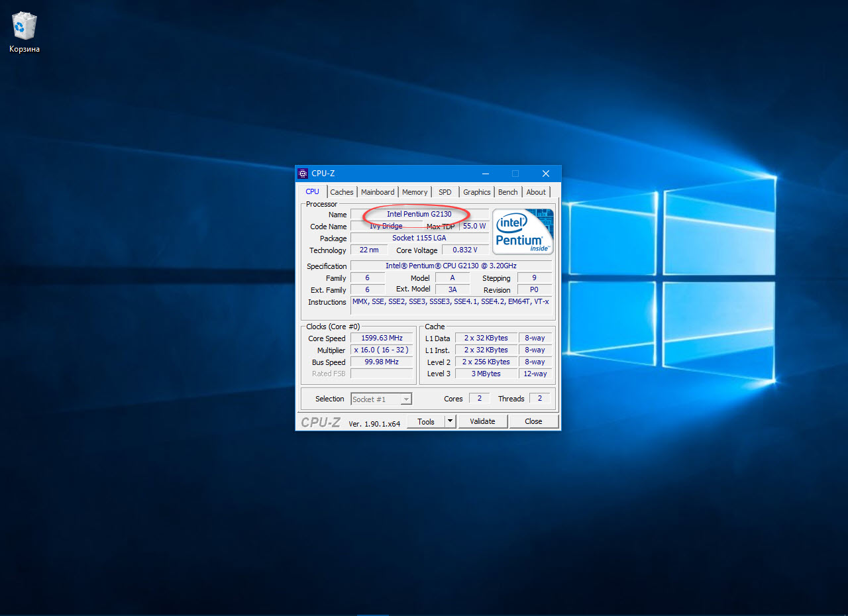The image size is (848, 616).
Task: Click the Level 3 12-way associativity value
Action: click(x=535, y=374)
